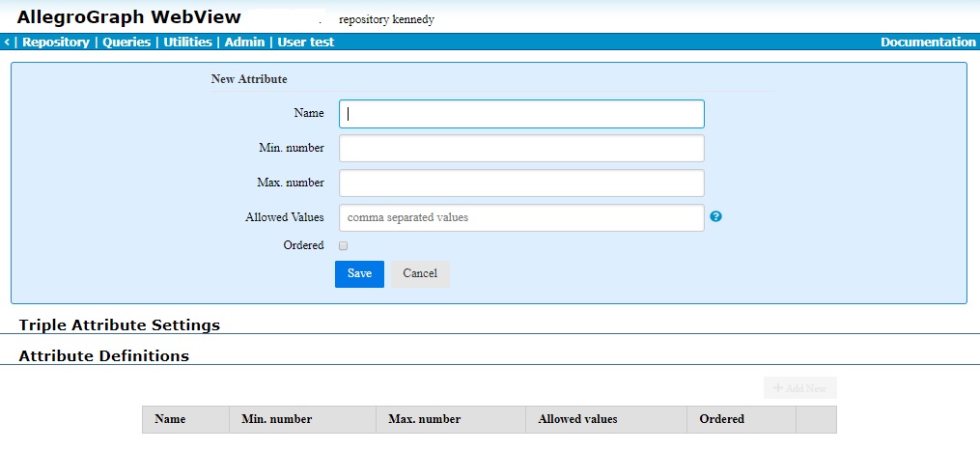The width and height of the screenshot is (980, 451).
Task: Click the Allowed values column header
Action: click(x=577, y=419)
